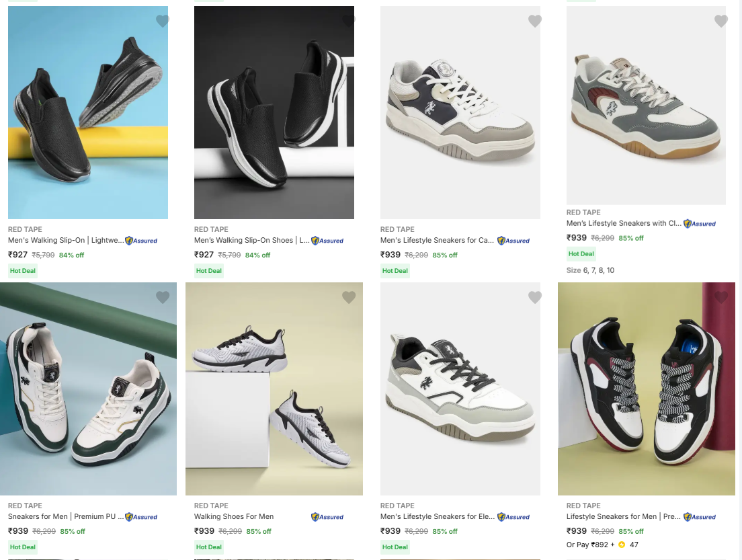Viewport: 742px width, 560px height.
Task: Click 'Men's Lifestyle Sneakers for Ca...' title
Action: coord(437,240)
